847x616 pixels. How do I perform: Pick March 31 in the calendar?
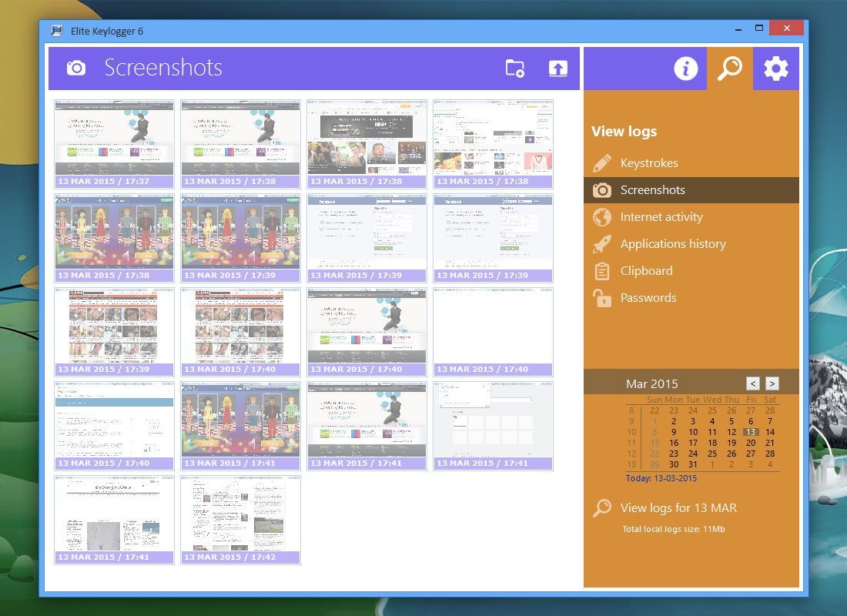click(x=693, y=465)
